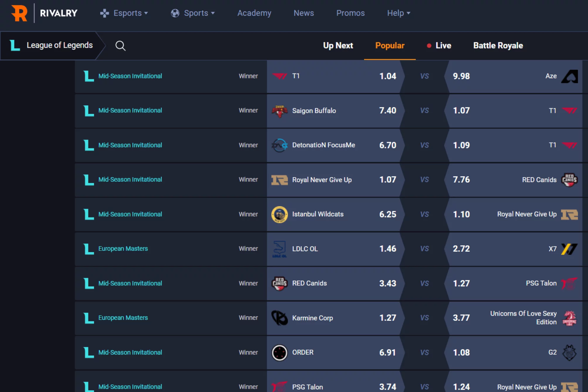Click the Sports soccer ball icon
This screenshot has width=588, height=392.
(175, 13)
